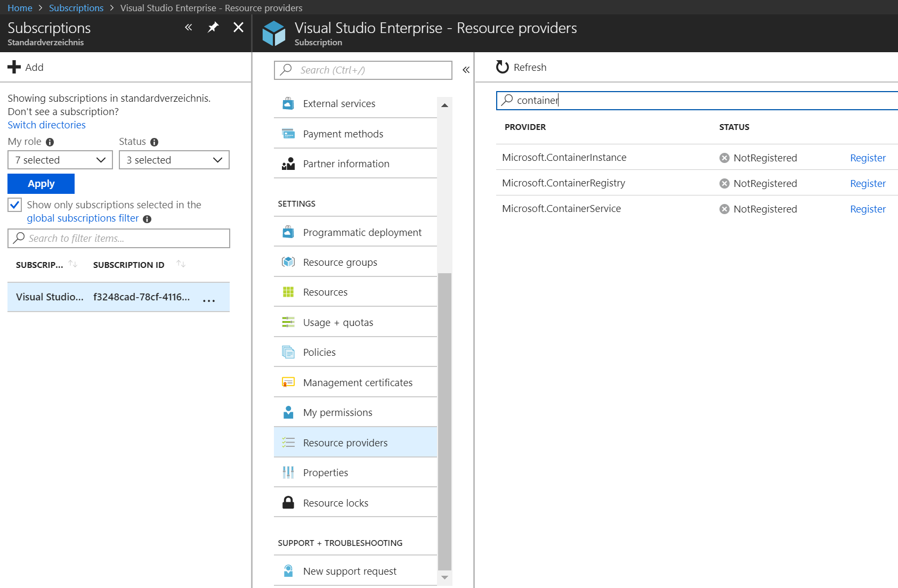Click the Resources grid icon

(288, 292)
